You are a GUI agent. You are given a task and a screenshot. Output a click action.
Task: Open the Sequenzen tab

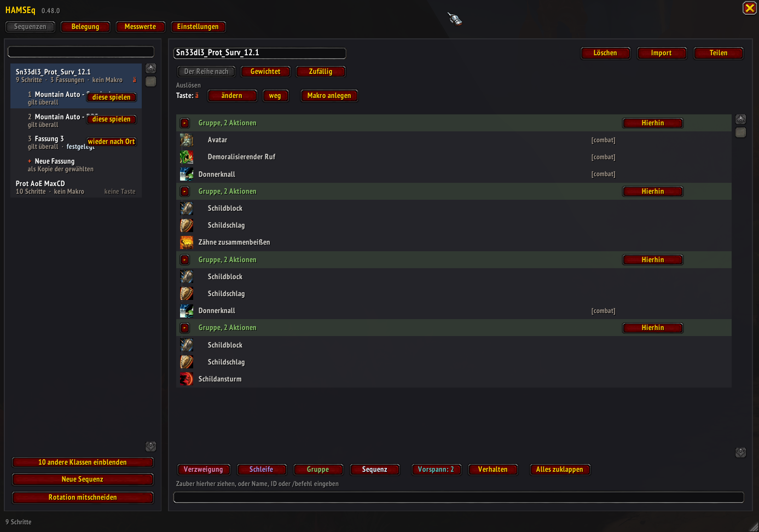click(x=30, y=27)
